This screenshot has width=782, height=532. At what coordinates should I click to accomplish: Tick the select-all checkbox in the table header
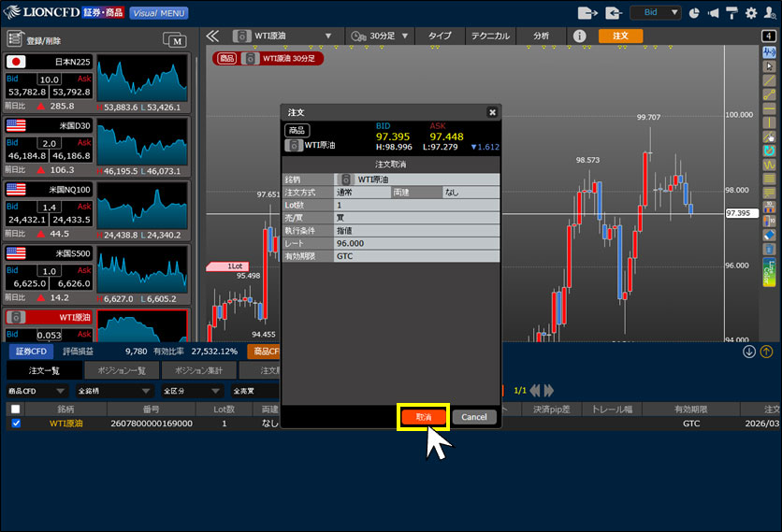pyautogui.click(x=15, y=409)
